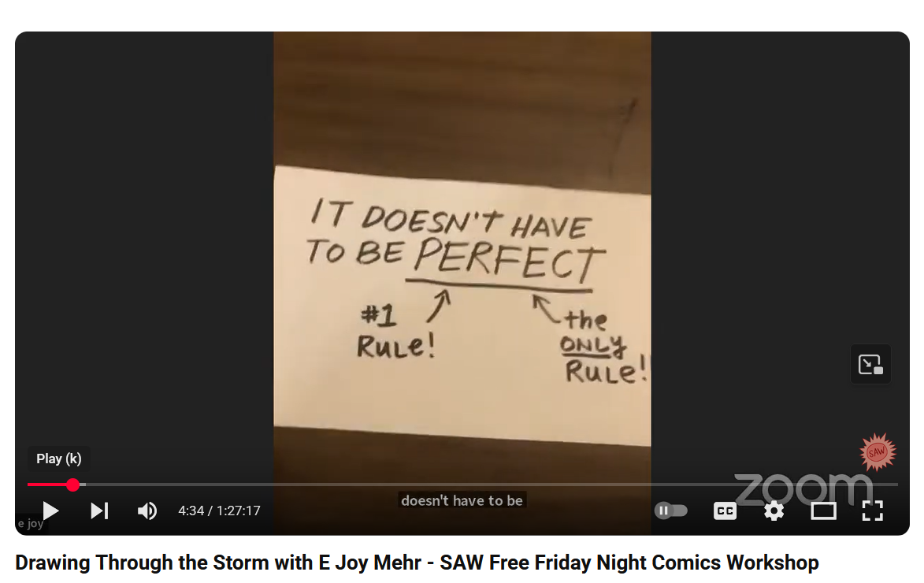The height and width of the screenshot is (583, 924).
Task: Click the zoom watermark logo
Action: coord(803,489)
